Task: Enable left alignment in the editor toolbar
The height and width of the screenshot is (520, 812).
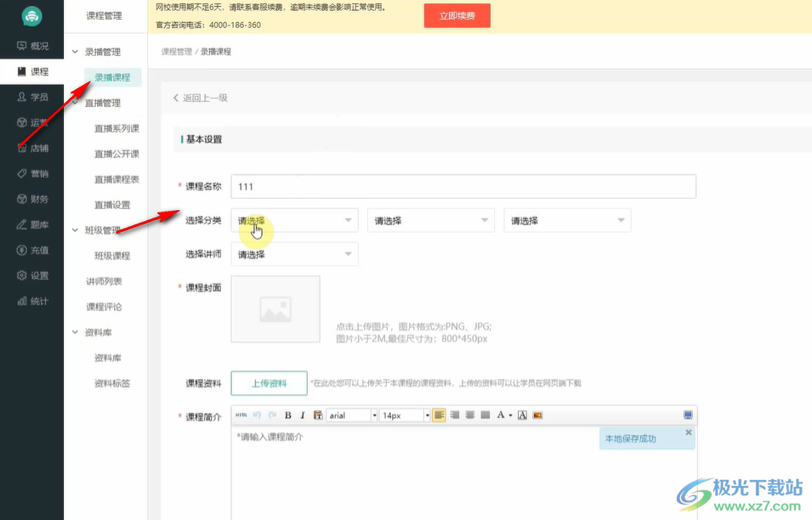Action: click(438, 415)
